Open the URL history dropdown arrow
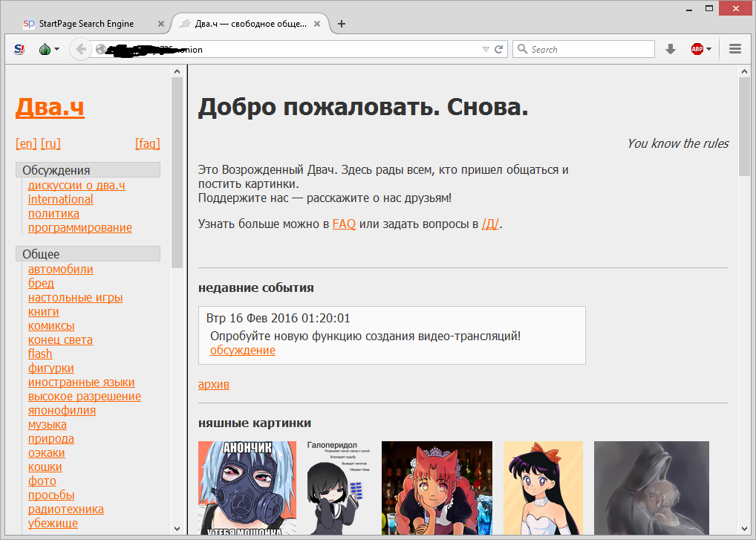This screenshot has height=540, width=756. click(486, 49)
